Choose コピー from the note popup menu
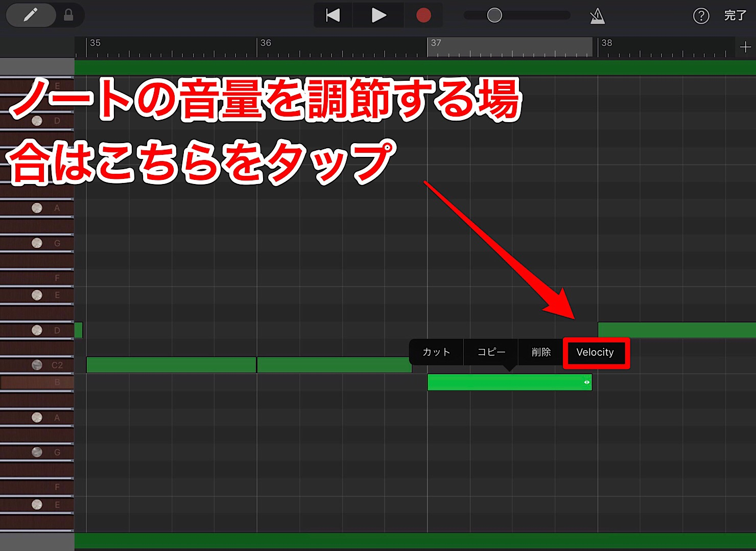Screen dimensions: 756x551 click(491, 352)
